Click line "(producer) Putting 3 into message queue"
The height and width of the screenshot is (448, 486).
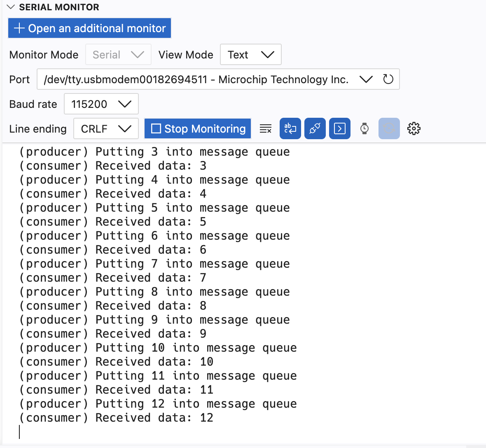coord(154,152)
